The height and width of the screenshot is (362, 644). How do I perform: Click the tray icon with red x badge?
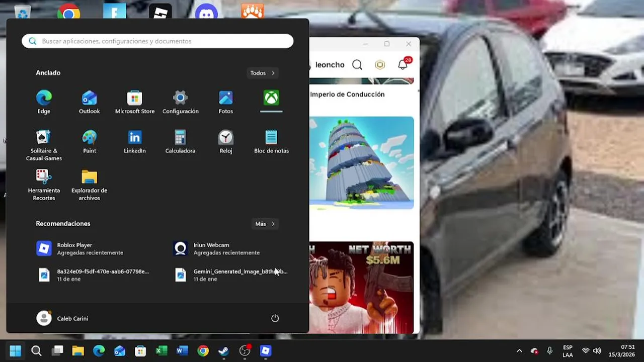(534, 351)
